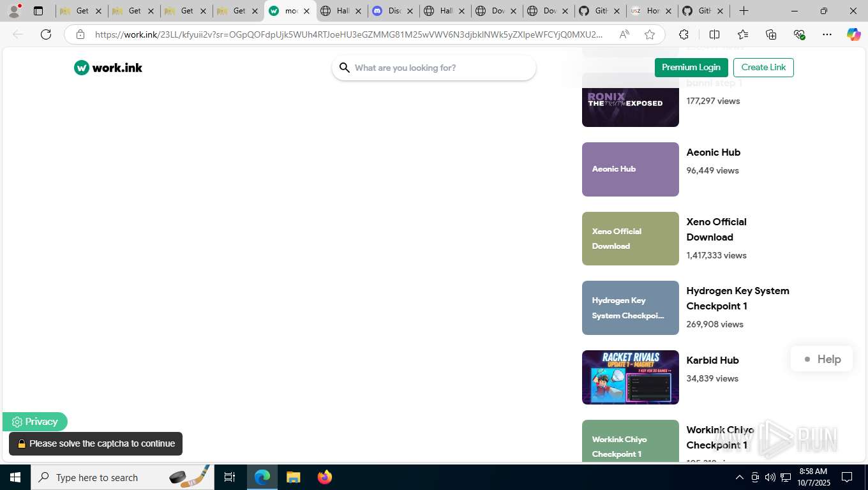868x490 pixels.
Task: Open the Karbid Hub title link
Action: tap(712, 360)
